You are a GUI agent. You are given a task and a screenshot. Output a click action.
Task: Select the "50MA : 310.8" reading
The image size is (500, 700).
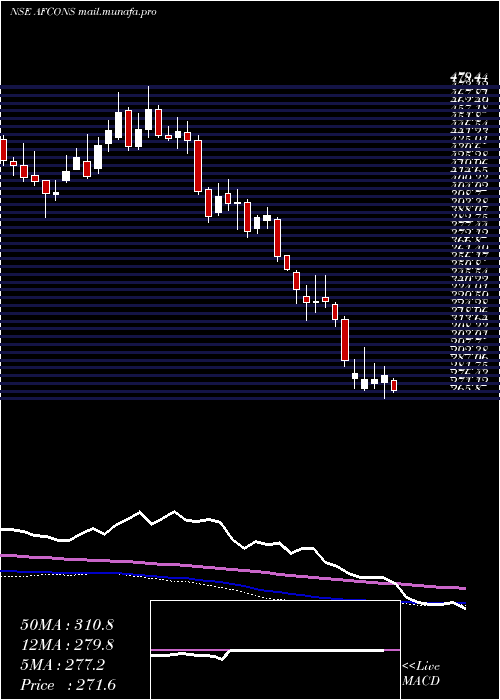click(x=67, y=625)
